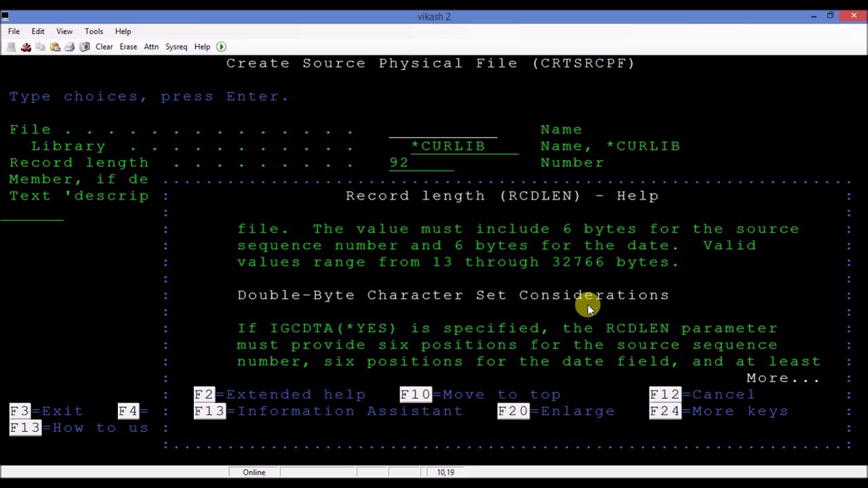Click the Create Source Physical File (CRTSRCPF) title

coord(431,63)
